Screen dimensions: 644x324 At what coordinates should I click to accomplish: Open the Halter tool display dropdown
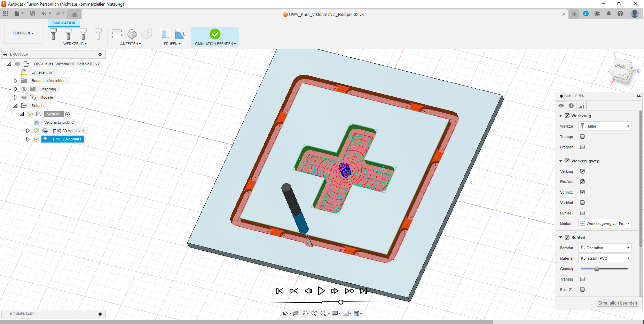point(605,126)
